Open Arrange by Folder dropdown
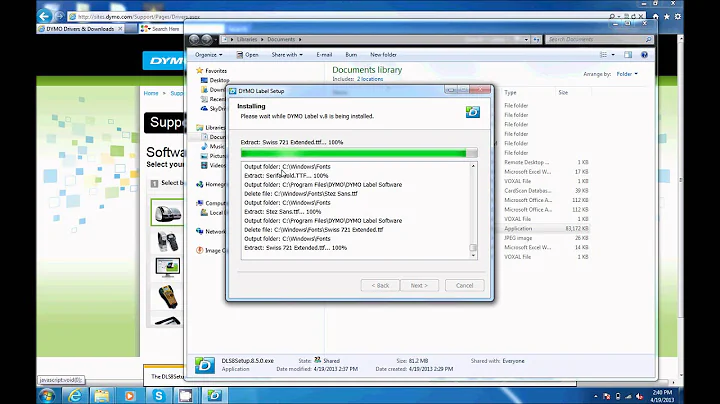Screen dimensions: 720x404 pos(627,74)
